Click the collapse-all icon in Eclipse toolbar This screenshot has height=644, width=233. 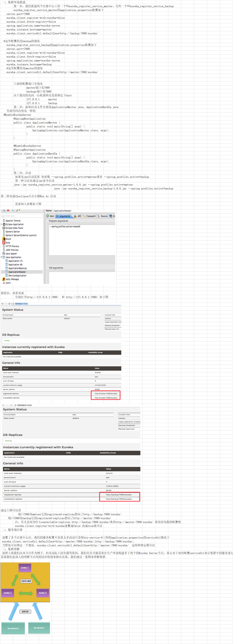click(x=13, y=211)
